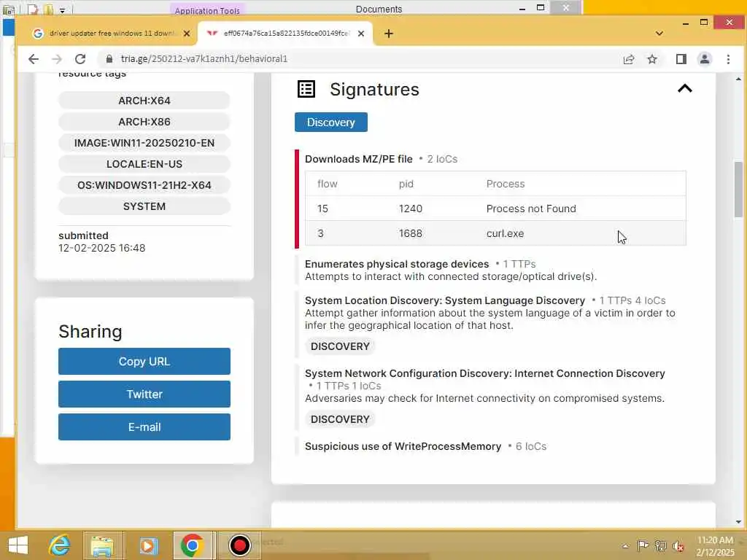Expand Internet Connection Discovery signature
The height and width of the screenshot is (560, 747).
(x=485, y=373)
